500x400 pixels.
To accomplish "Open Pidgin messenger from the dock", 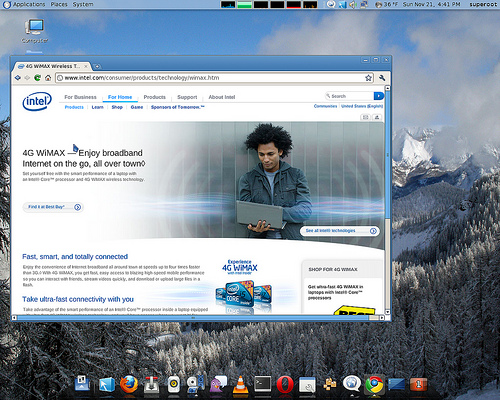I will [218, 385].
